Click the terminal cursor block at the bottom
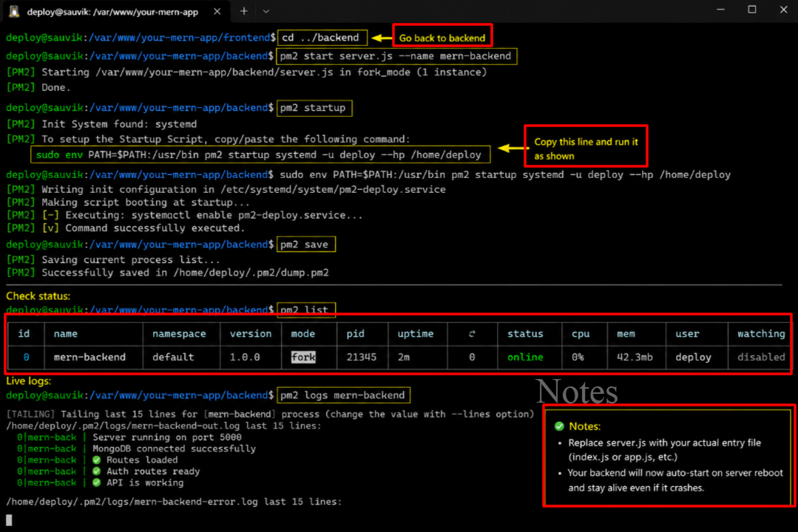Screen dimensions: 798x532 9,519
